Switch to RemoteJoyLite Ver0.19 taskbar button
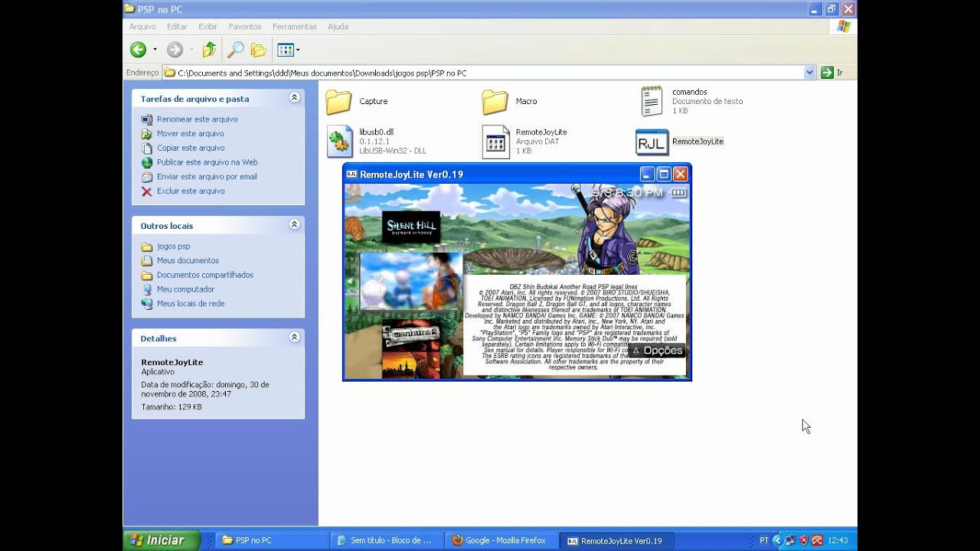This screenshot has width=980, height=551. [617, 540]
